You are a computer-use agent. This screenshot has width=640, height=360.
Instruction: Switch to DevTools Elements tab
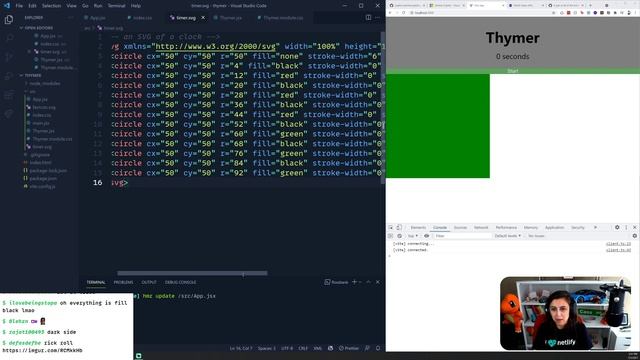coord(418,227)
